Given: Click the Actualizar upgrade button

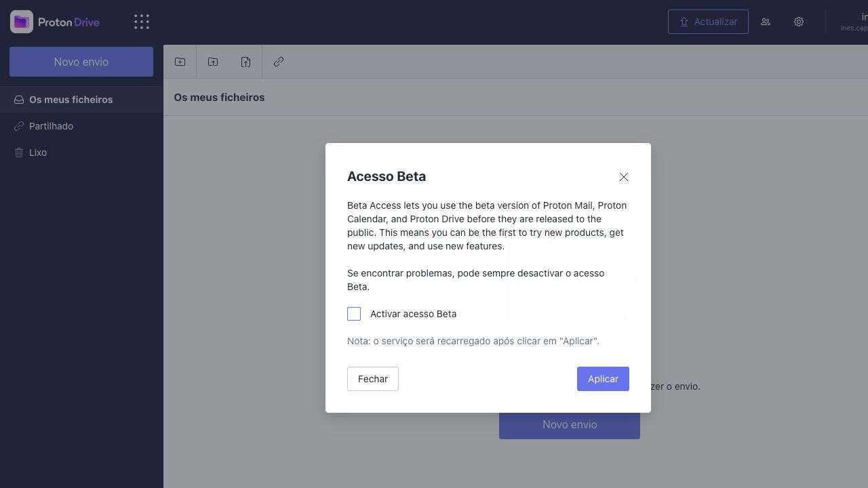Looking at the screenshot, I should [x=708, y=22].
